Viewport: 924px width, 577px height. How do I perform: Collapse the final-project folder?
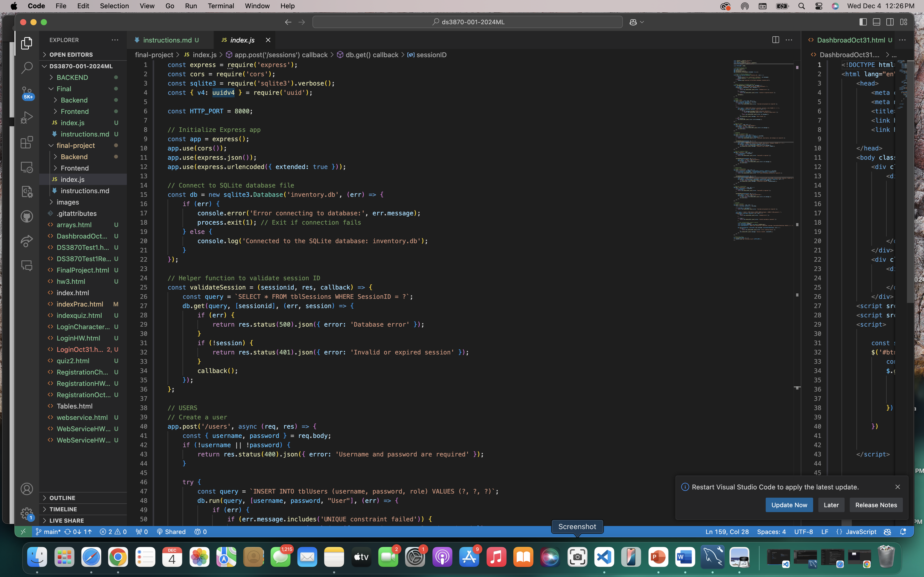pos(76,145)
